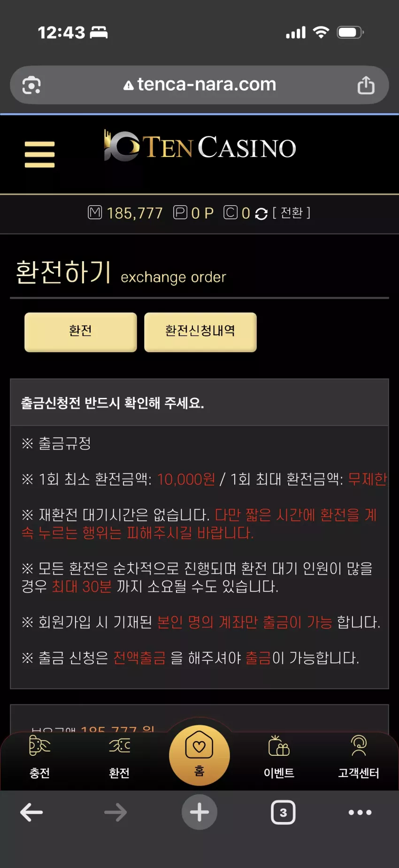Open 고객센터 support icon
The width and height of the screenshot is (399, 868).
[x=359, y=758]
